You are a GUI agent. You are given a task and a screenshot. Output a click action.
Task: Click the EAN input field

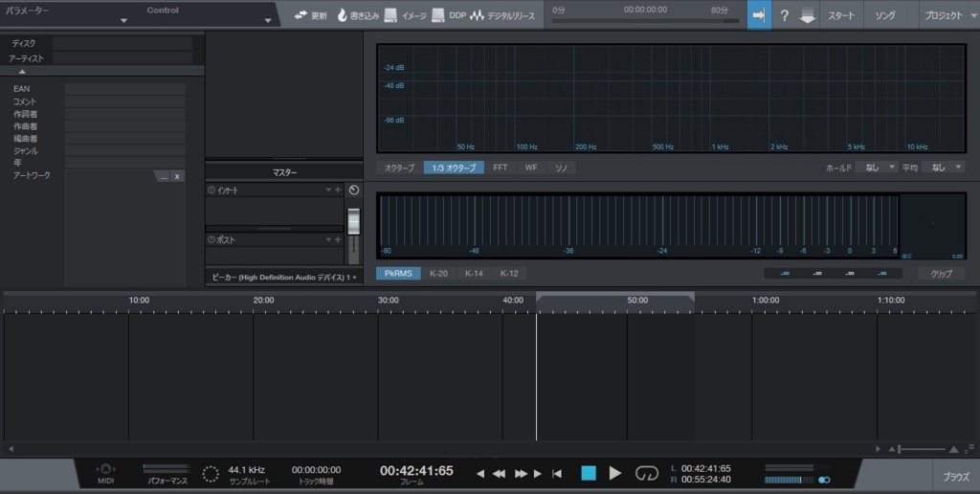click(x=125, y=89)
